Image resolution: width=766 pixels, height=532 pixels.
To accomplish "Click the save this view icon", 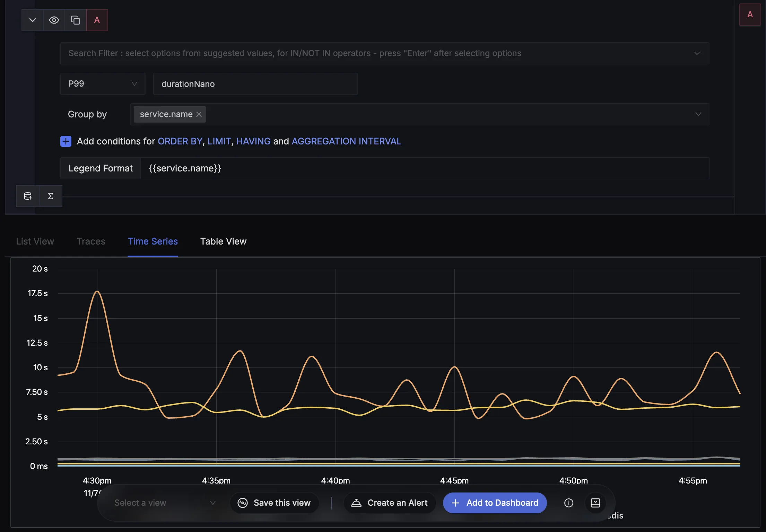I will pos(242,502).
